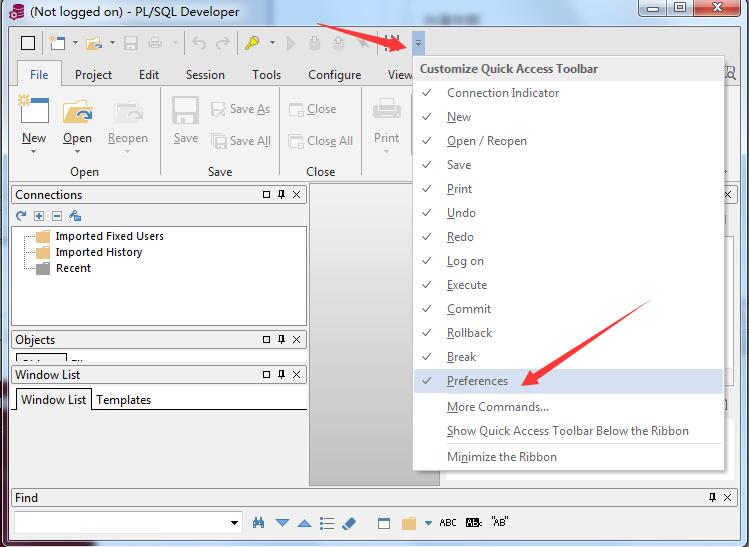
Task: Click refresh icon in Connections panel
Action: click(x=21, y=216)
